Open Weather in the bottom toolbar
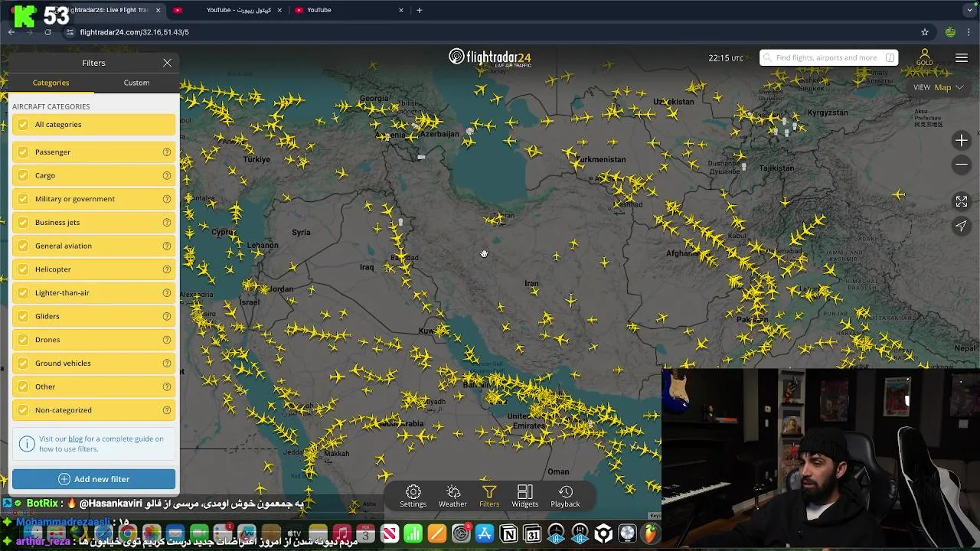 452,496
